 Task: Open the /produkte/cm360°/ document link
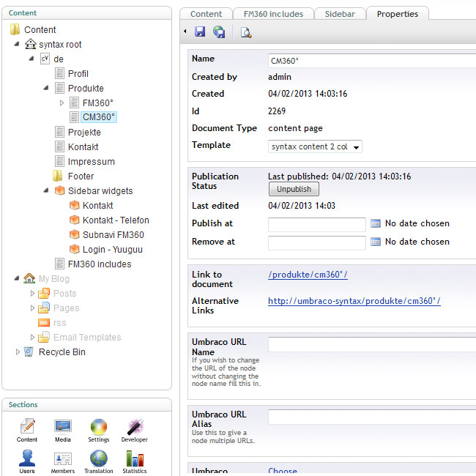pyautogui.click(x=308, y=275)
